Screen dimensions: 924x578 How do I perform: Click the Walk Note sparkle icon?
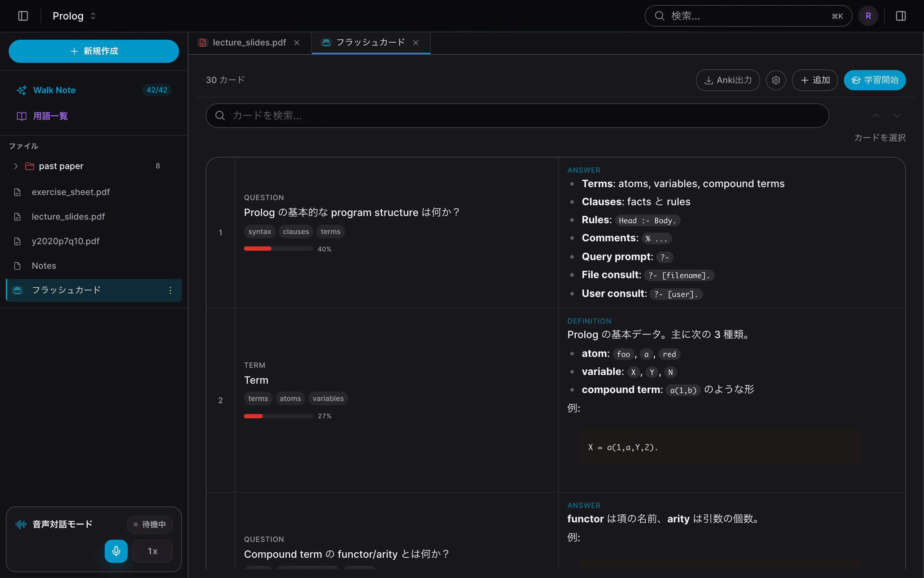coord(22,90)
